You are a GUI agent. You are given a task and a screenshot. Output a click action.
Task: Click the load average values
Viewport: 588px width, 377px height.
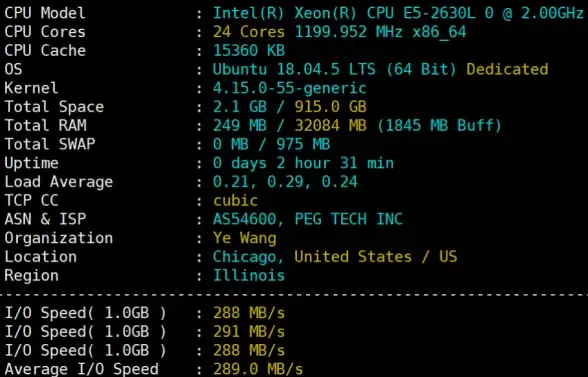point(285,182)
